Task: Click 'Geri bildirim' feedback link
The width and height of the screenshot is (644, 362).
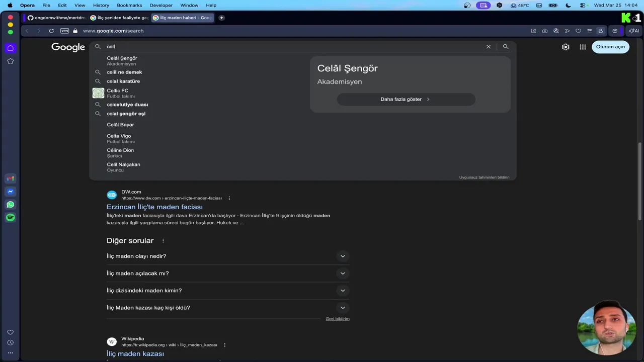Action: tap(338, 319)
